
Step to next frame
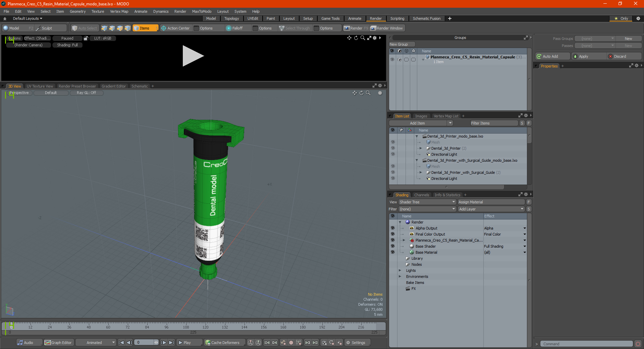164,343
